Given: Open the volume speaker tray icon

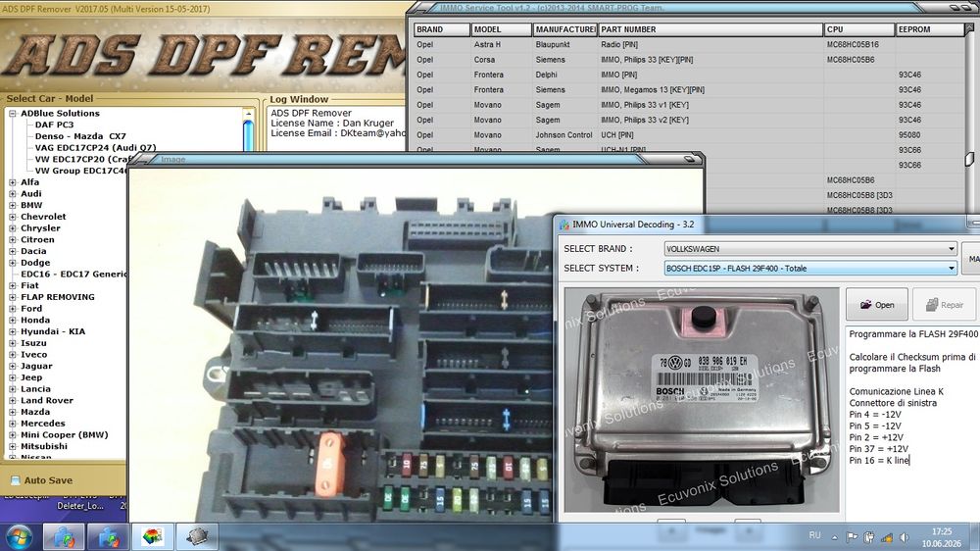Looking at the screenshot, I should point(904,536).
